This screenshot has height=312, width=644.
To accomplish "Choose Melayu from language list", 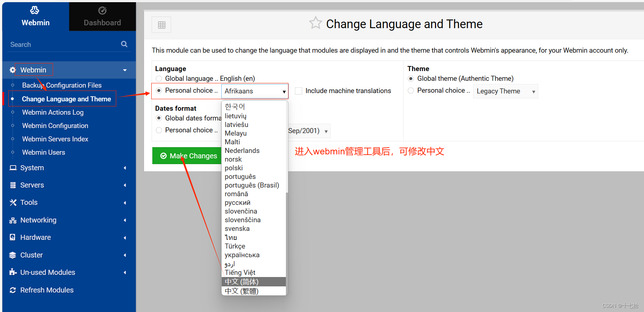I will point(253,133).
